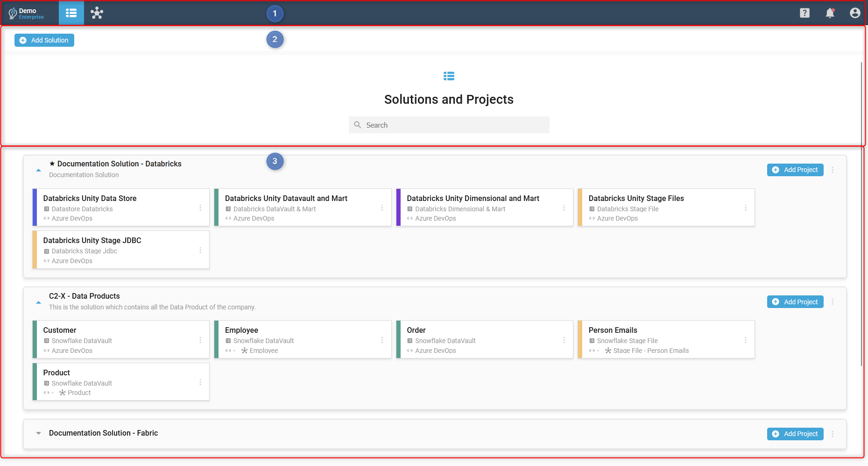Collapse the Documentation Solution - Databricks section

click(39, 170)
